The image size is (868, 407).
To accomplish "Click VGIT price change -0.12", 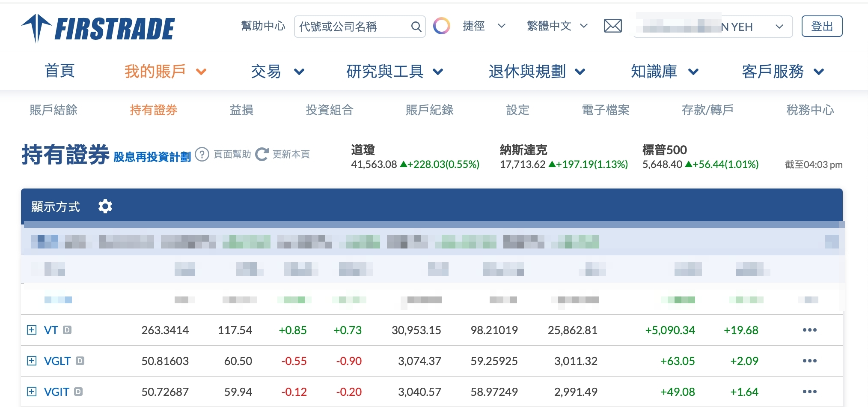I will (x=294, y=392).
